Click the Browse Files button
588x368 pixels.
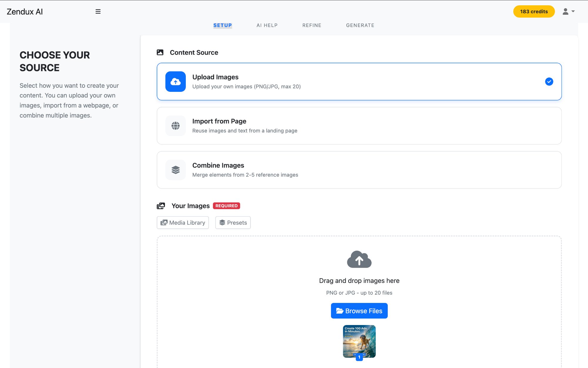tap(359, 311)
